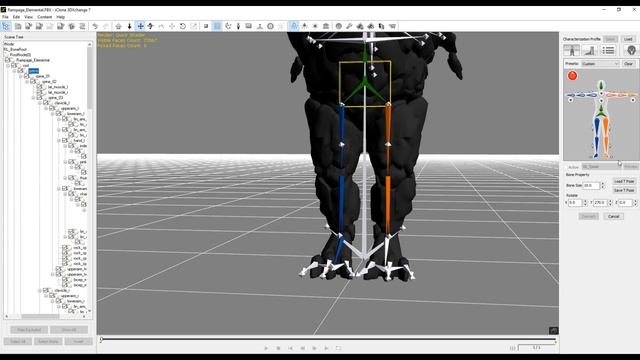640x360 pixels.
Task: Click the Save T Pose button
Action: [624, 190]
